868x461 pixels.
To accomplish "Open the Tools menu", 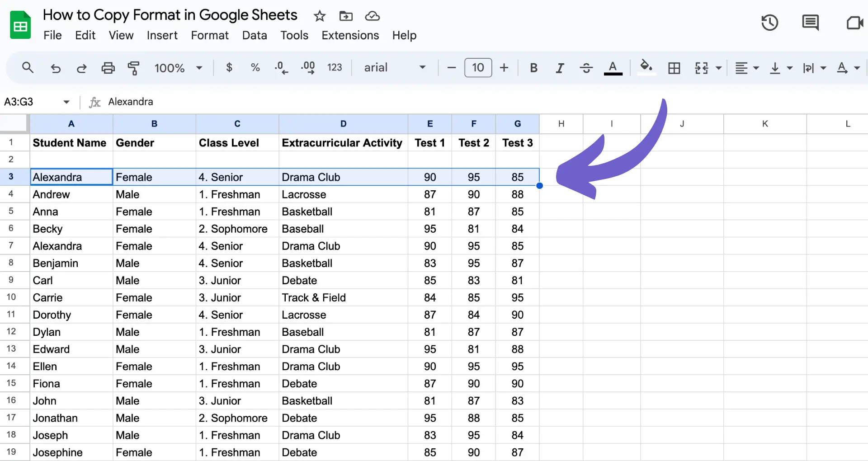I will 294,35.
